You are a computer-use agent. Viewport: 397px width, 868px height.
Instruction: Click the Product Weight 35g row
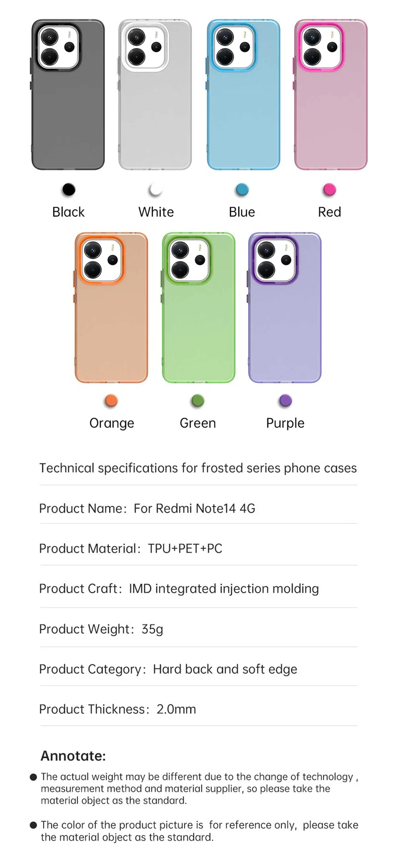click(101, 629)
